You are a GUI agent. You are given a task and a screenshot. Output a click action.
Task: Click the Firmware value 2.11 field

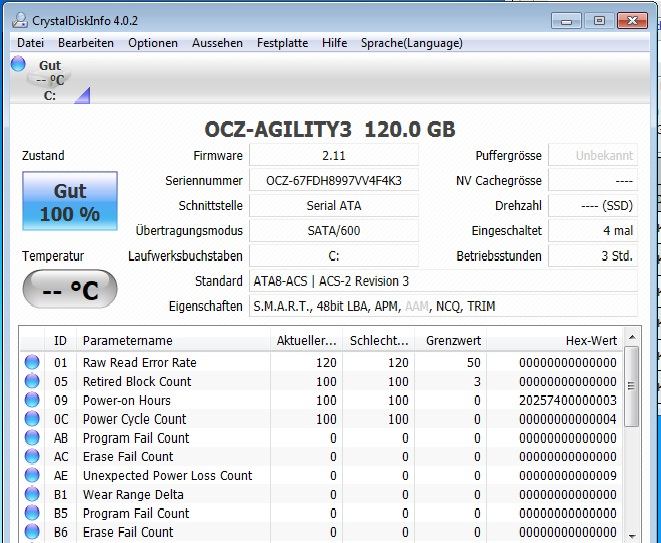[334, 156]
